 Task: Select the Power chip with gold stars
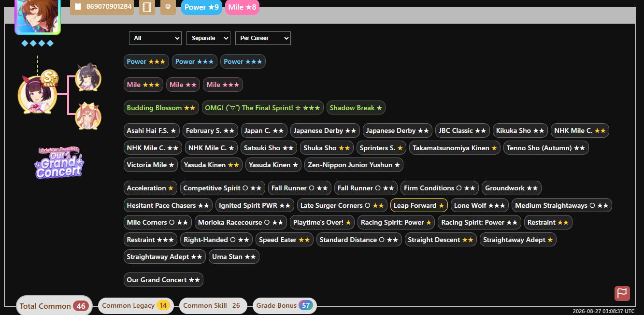point(146,61)
